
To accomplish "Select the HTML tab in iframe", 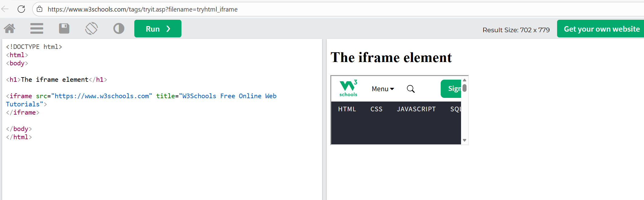I will (x=347, y=109).
